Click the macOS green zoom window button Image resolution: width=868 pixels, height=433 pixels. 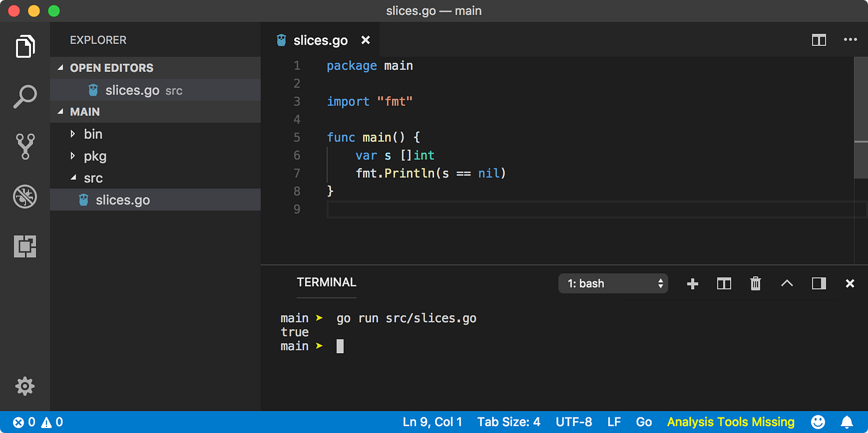click(x=54, y=11)
